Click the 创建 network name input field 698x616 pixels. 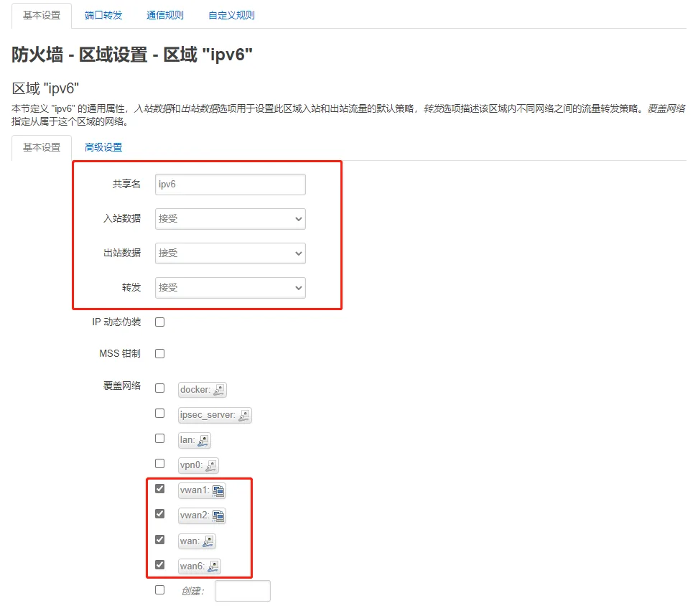[243, 591]
